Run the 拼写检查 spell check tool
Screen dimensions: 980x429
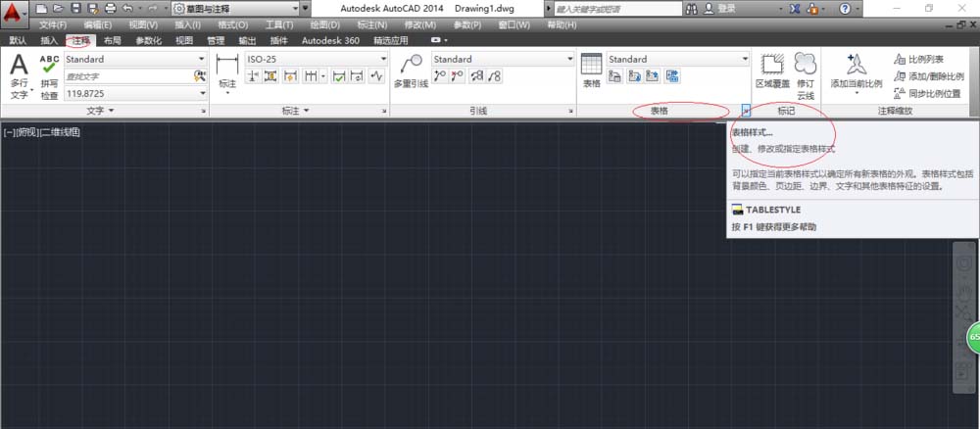49,76
